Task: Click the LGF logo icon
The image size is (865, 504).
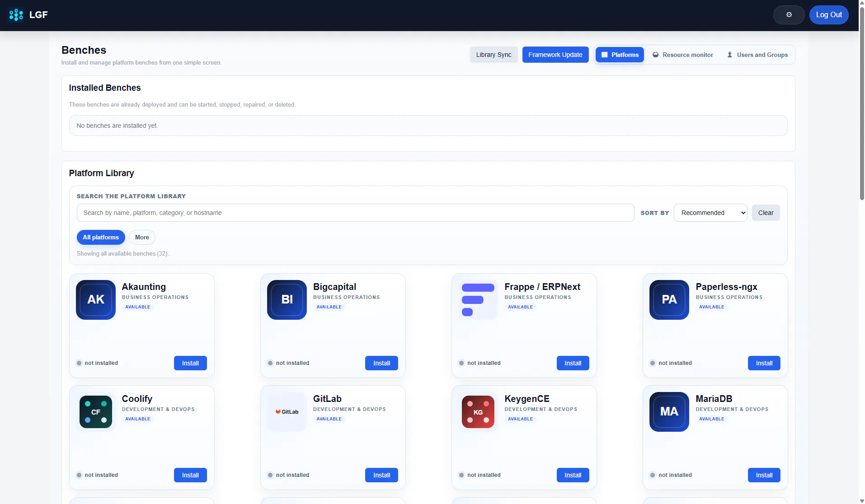Action: (x=16, y=15)
